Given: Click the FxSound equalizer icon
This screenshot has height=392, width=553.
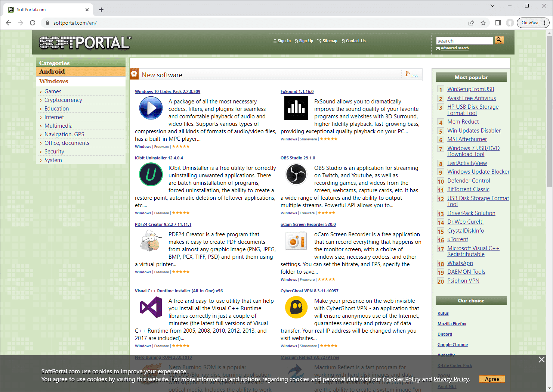Looking at the screenshot, I should coord(296,108).
